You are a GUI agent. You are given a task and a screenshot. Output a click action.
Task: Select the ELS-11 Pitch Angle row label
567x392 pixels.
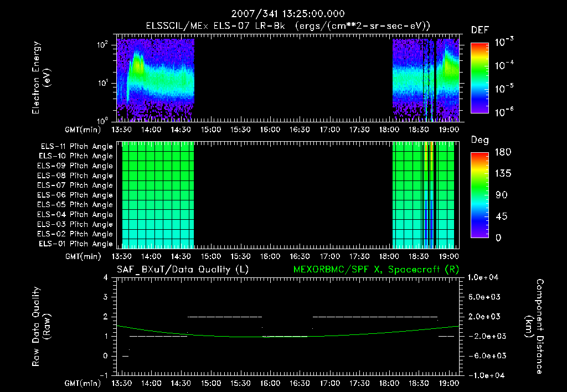76,147
